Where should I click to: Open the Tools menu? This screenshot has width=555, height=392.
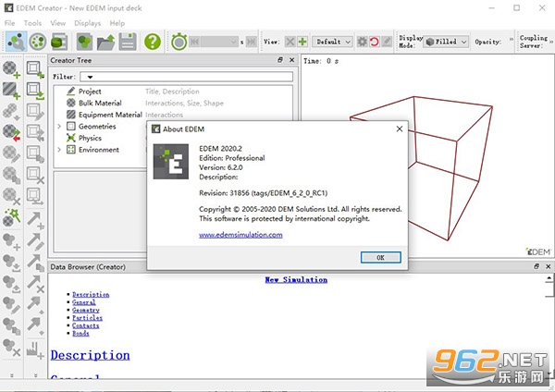32,23
